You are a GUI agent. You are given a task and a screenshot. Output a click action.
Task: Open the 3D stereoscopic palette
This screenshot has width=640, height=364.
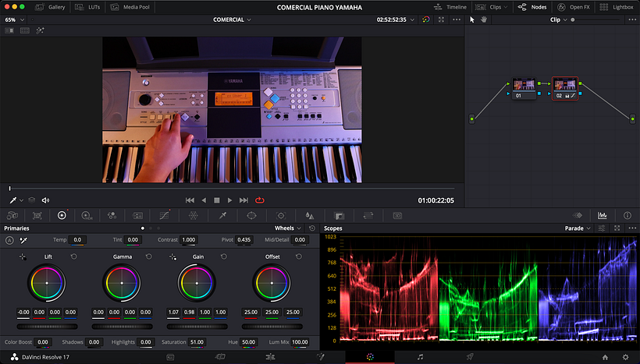pyautogui.click(x=397, y=216)
